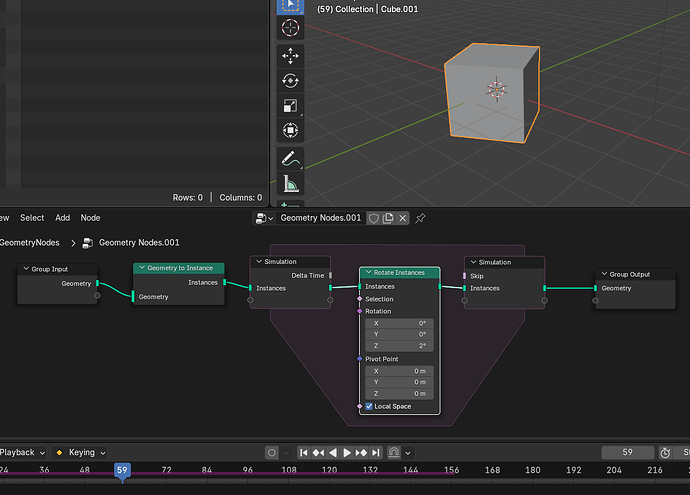Toggle fake user shield for Geometry Nodes.001
The width and height of the screenshot is (690, 495).
374,218
